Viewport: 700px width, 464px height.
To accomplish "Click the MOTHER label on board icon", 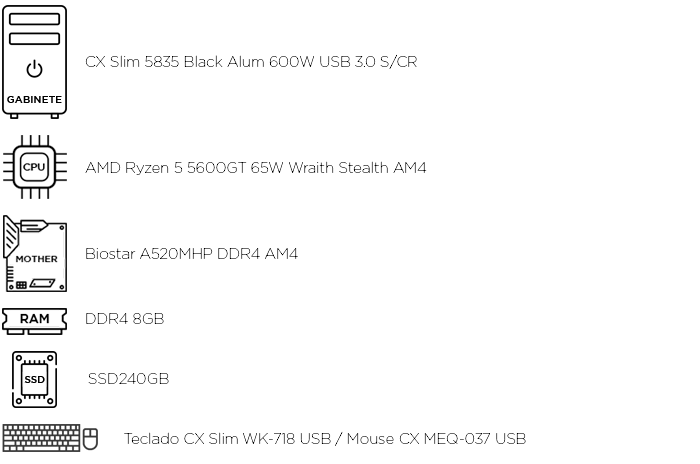I will [37, 259].
